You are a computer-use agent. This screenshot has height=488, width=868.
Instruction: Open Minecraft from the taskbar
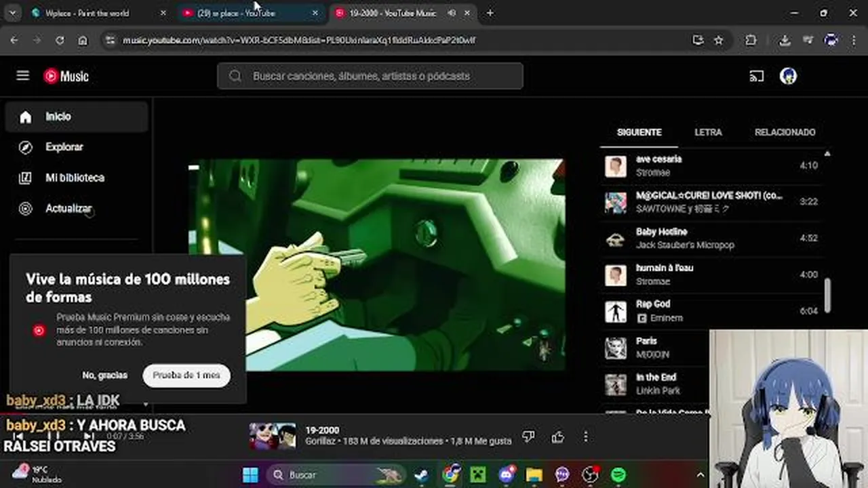point(478,474)
